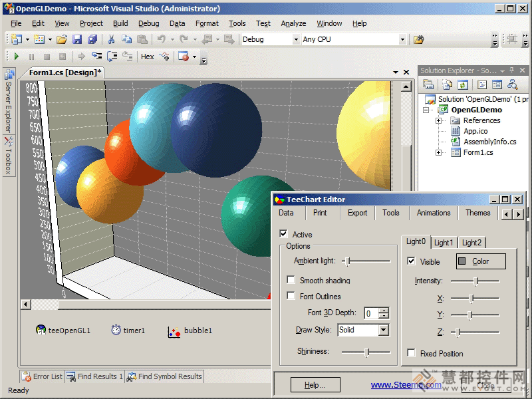Open the Find Symbol Results panel tab
Image resolution: width=532 pixels, height=399 pixels.
164,376
